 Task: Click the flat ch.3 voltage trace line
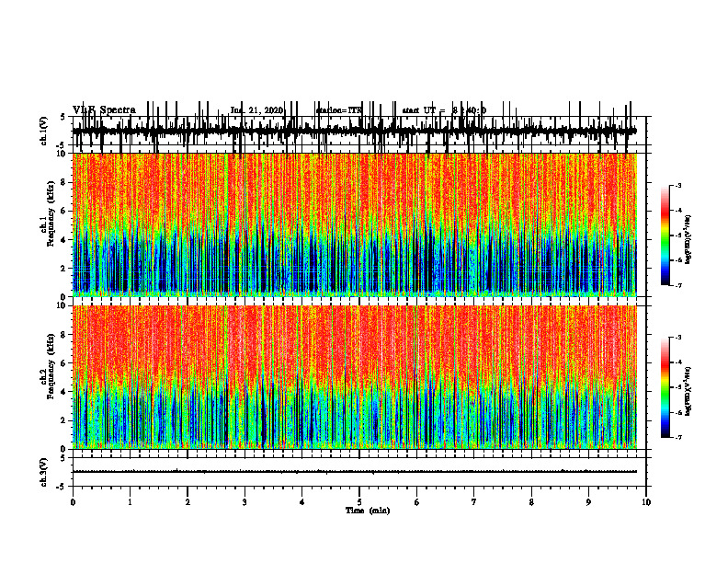click(354, 472)
